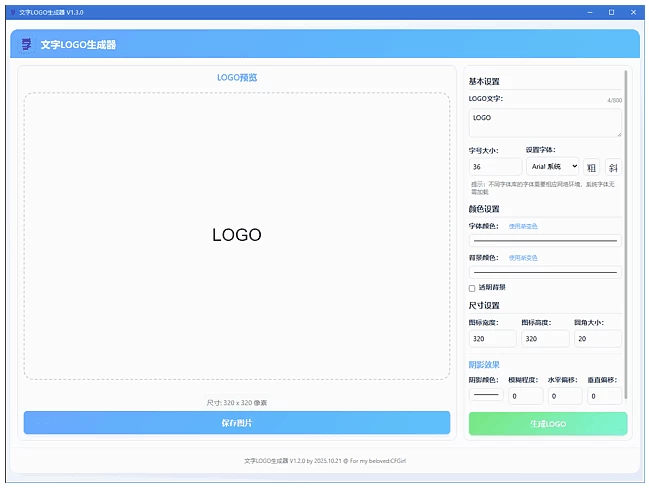Open the 字体颜色 color picker bar

tap(544, 241)
